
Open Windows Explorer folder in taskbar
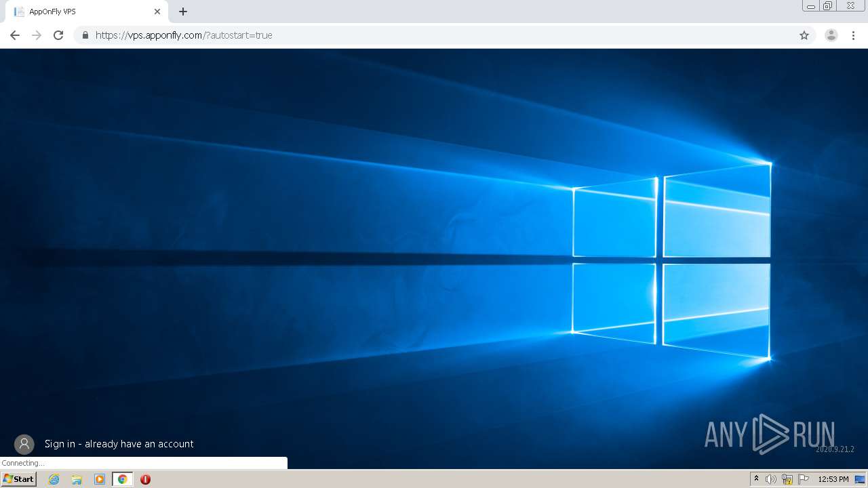pyautogui.click(x=77, y=479)
